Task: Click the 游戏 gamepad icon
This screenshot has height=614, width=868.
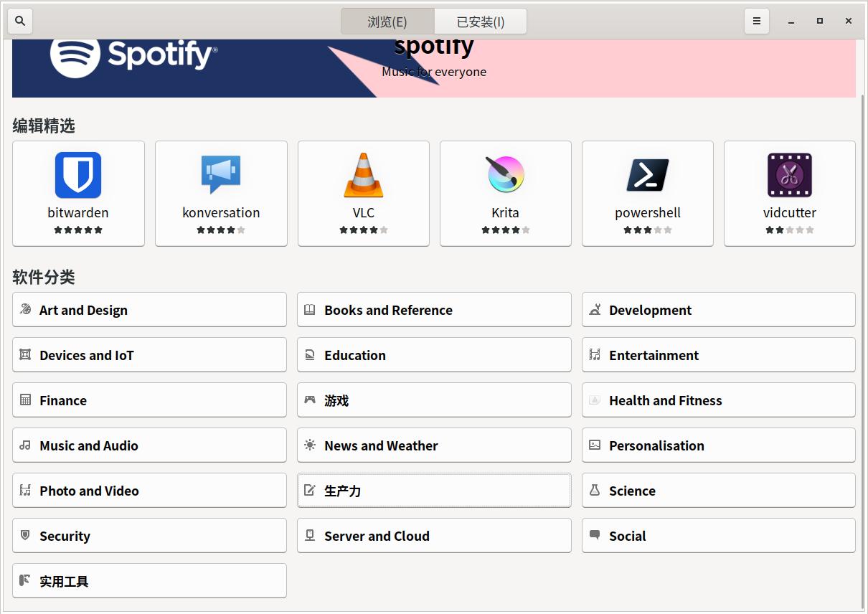Action: point(310,400)
